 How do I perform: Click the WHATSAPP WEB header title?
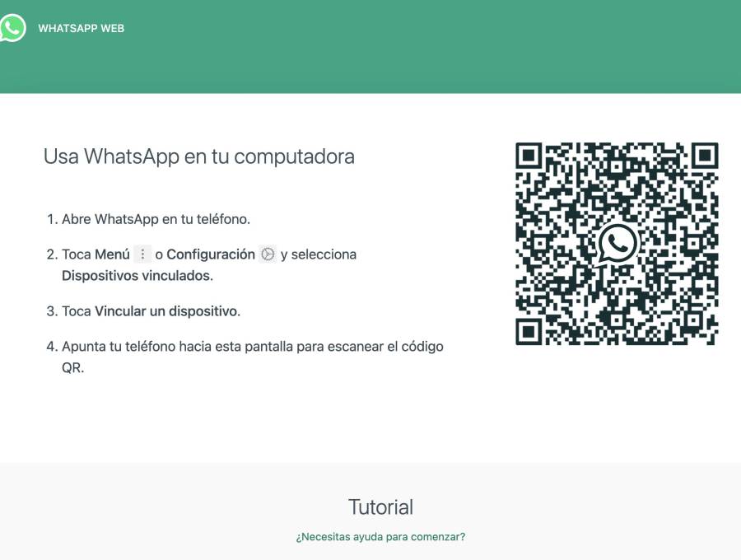[x=80, y=28]
